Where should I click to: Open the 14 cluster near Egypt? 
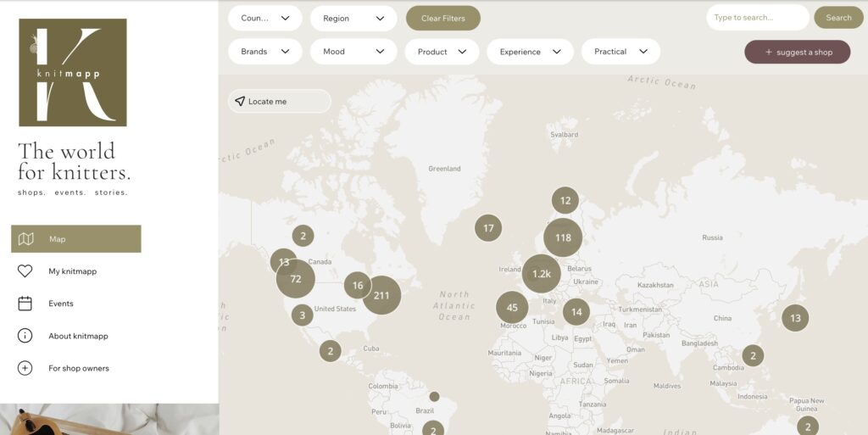click(576, 312)
